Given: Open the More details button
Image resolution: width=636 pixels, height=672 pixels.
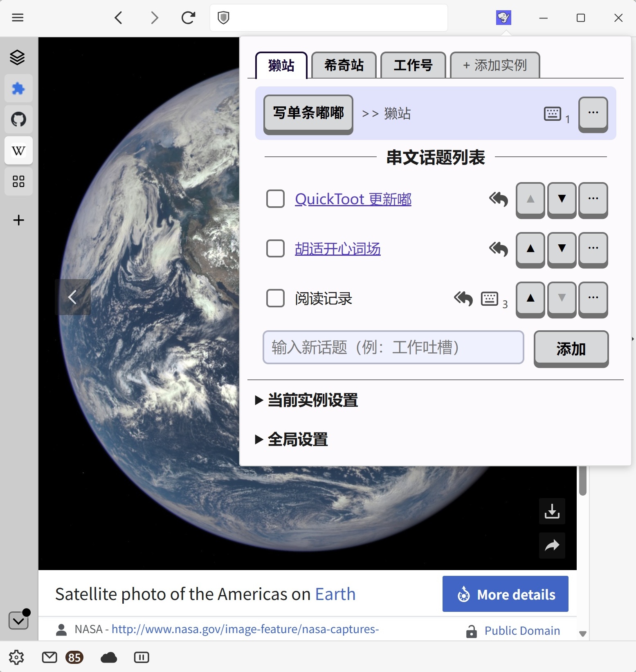Looking at the screenshot, I should 505,594.
